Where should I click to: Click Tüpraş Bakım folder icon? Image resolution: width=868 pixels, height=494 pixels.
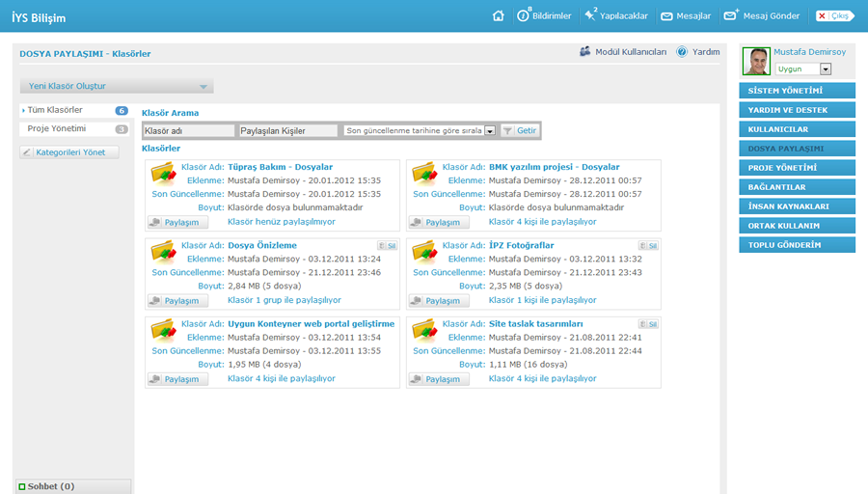[162, 174]
